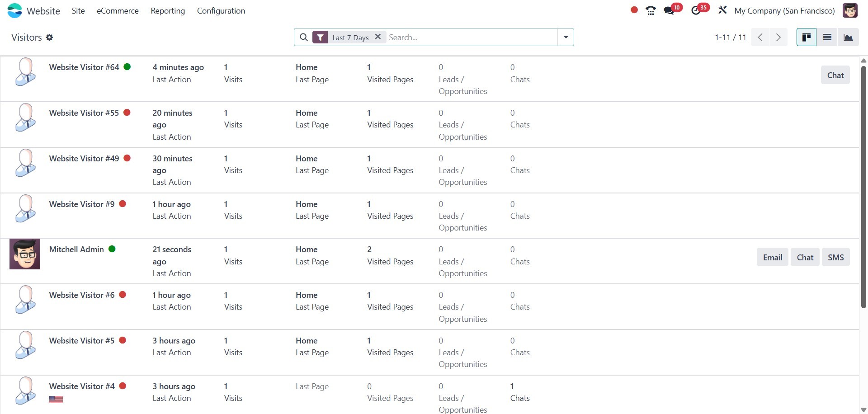This screenshot has height=414, width=868.
Task: Click the red status dot in the top bar
Action: [x=634, y=10]
